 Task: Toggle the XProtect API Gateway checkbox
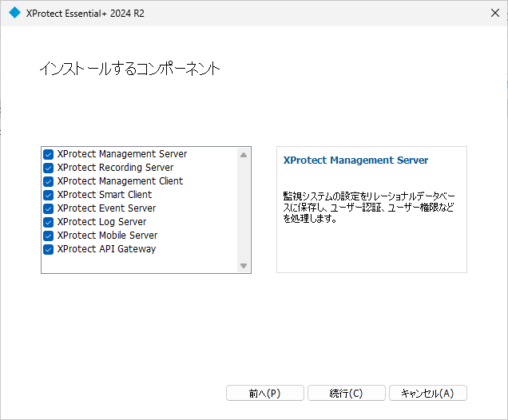click(48, 250)
